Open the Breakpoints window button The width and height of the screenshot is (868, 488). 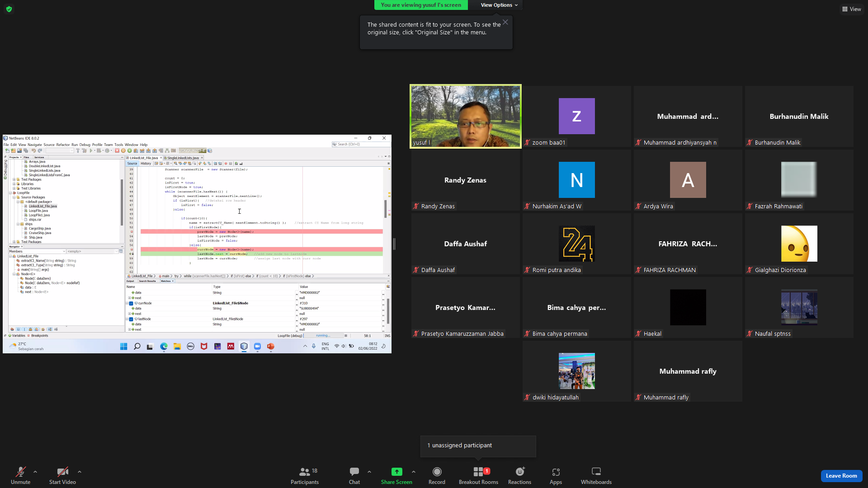click(x=38, y=336)
